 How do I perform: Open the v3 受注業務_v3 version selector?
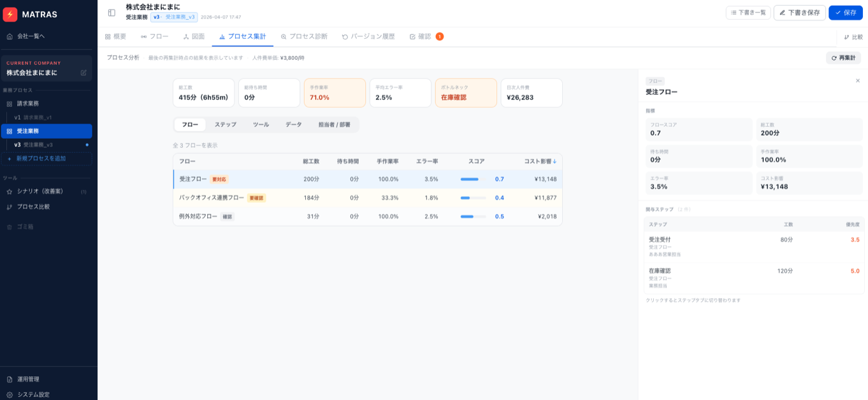(x=174, y=17)
